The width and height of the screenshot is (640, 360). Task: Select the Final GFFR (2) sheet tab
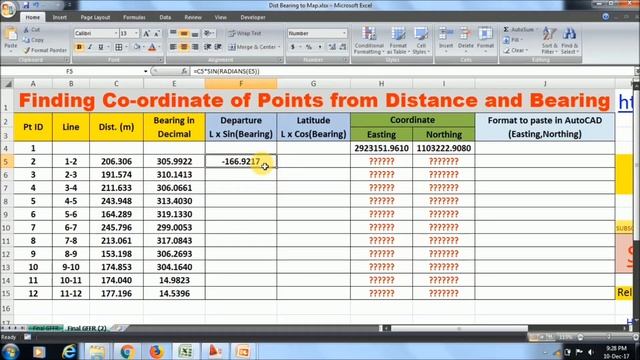pyautogui.click(x=87, y=328)
